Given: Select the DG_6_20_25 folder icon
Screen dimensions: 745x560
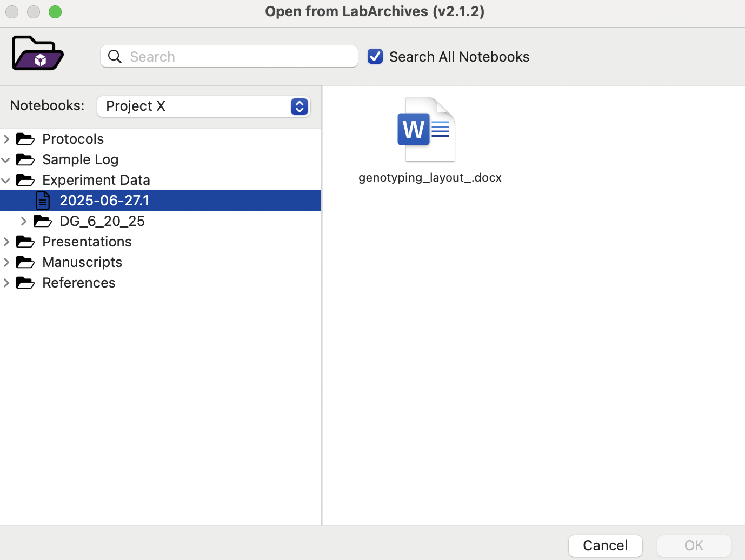Looking at the screenshot, I should (x=43, y=221).
